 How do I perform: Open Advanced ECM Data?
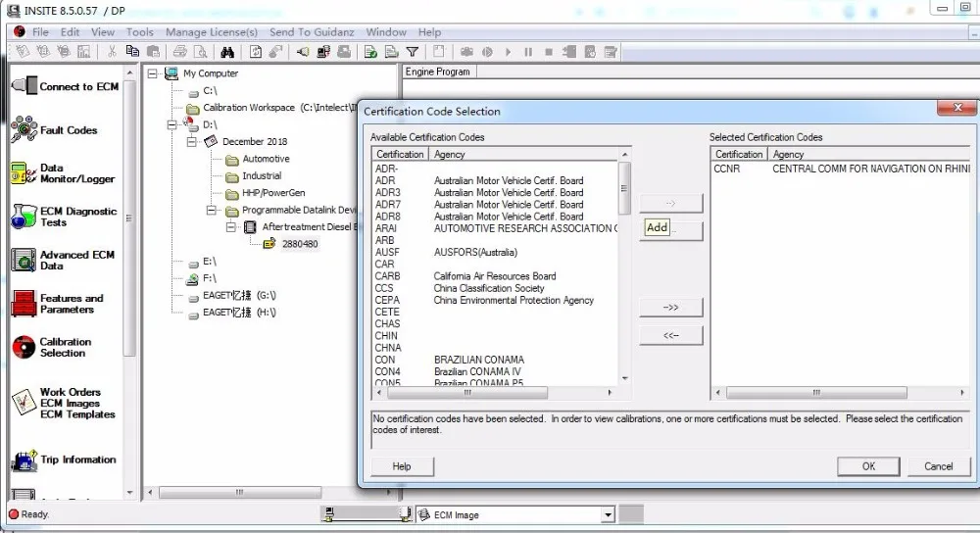tap(63, 260)
